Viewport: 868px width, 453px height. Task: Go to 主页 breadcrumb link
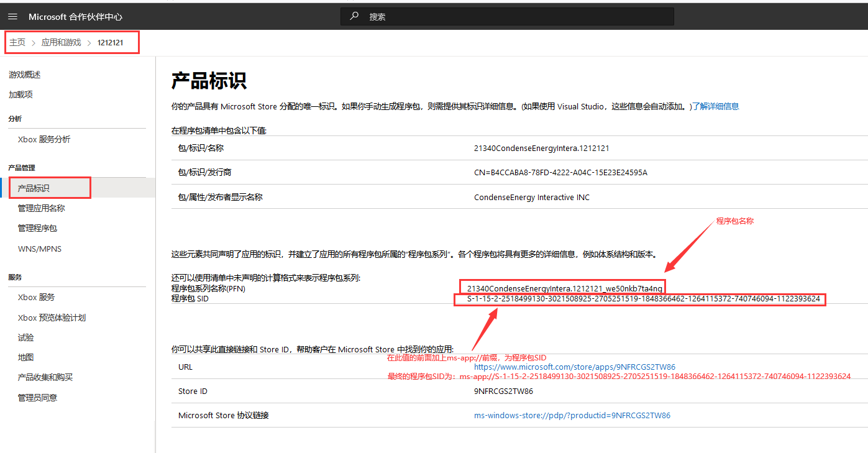click(17, 42)
